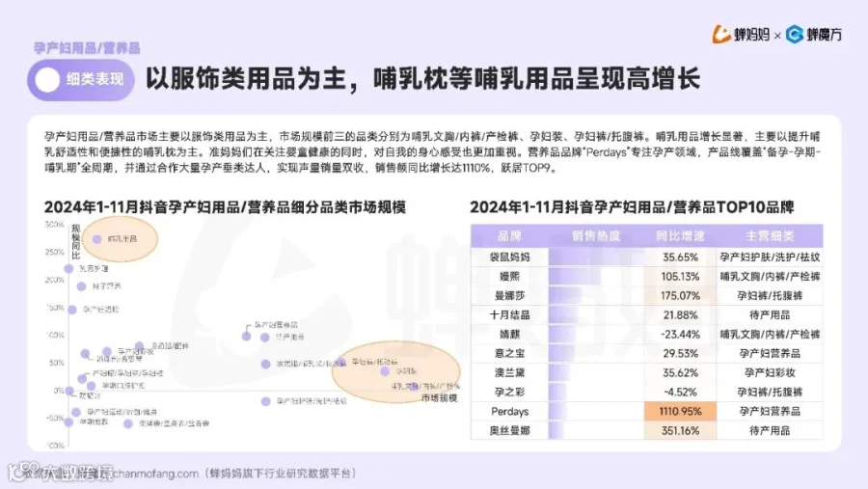Click the 35.65% growth value

(x=680, y=257)
